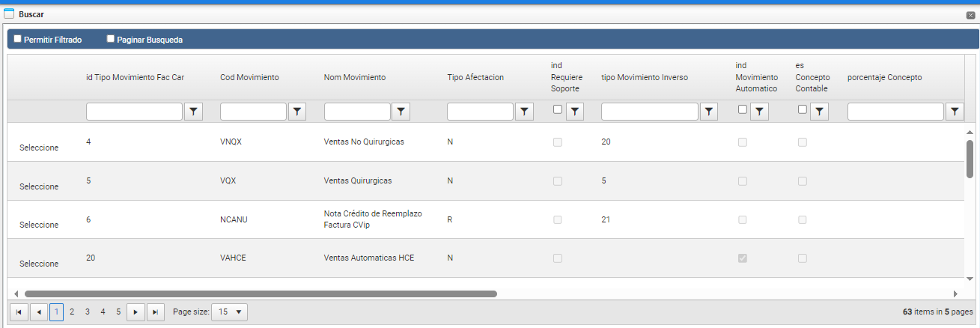980x328 pixels.
Task: Open filter icon for Tipo Afectacion column
Action: click(524, 112)
